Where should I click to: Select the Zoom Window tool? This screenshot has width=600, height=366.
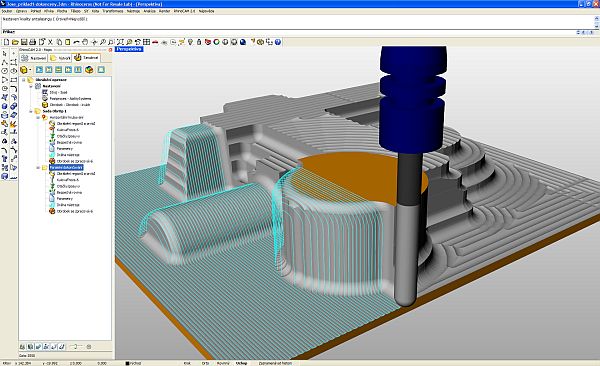[x=111, y=42]
